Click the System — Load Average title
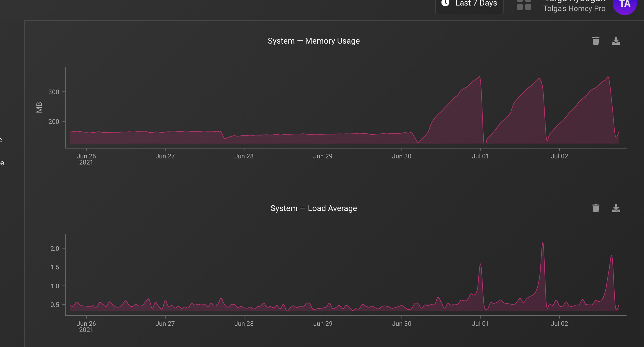This screenshot has width=644, height=347. pyautogui.click(x=313, y=208)
